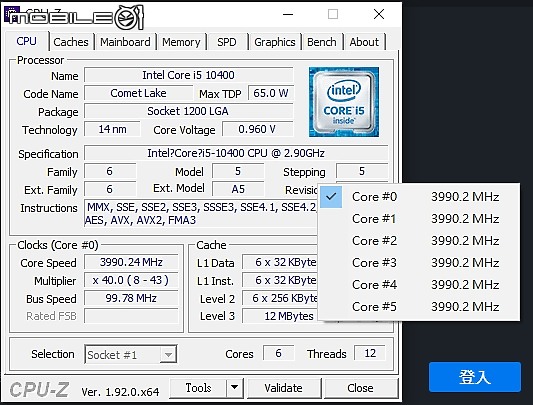Click the Code Name value 'Comet Lake'

pyautogui.click(x=138, y=93)
